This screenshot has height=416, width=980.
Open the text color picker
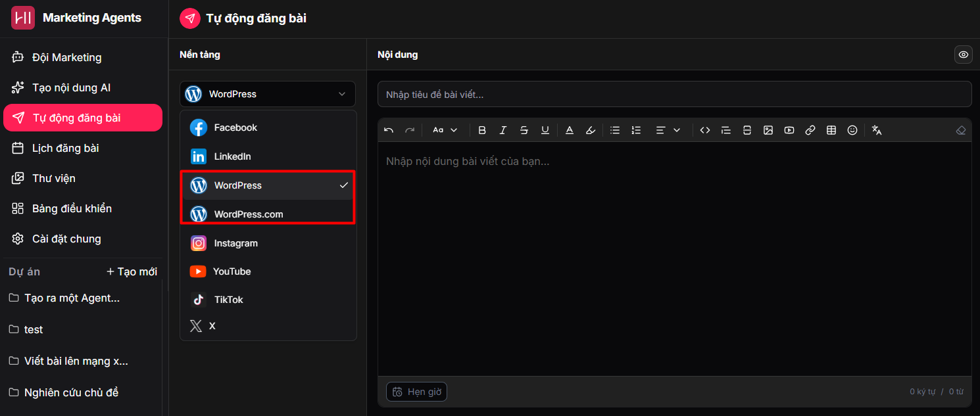[570, 130]
